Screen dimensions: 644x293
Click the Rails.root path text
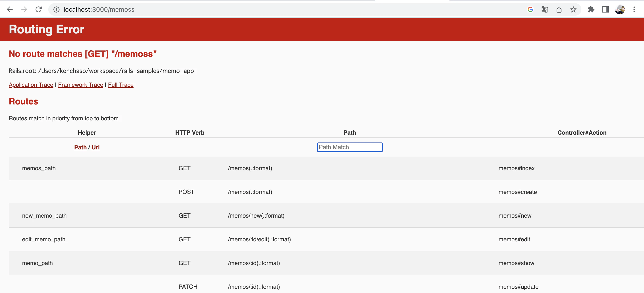point(101,71)
